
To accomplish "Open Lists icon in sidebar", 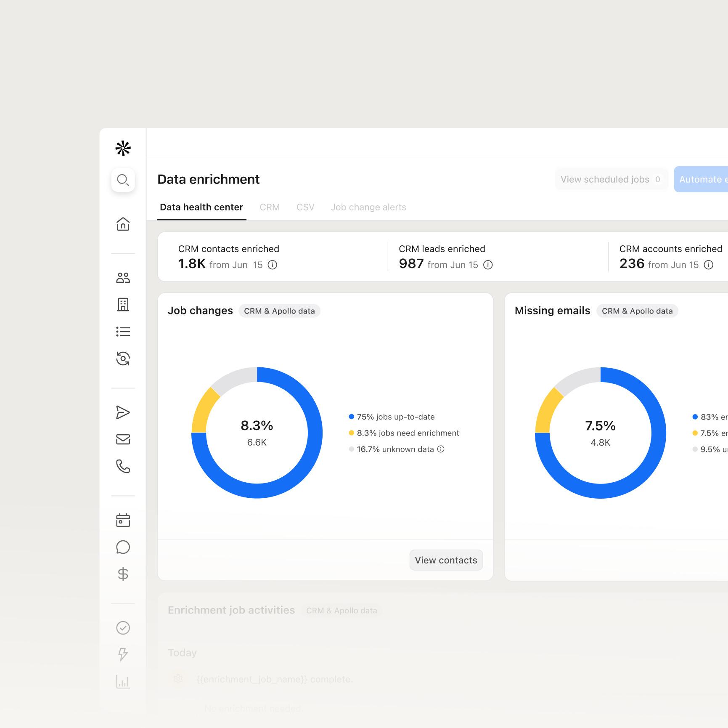I will click(123, 332).
